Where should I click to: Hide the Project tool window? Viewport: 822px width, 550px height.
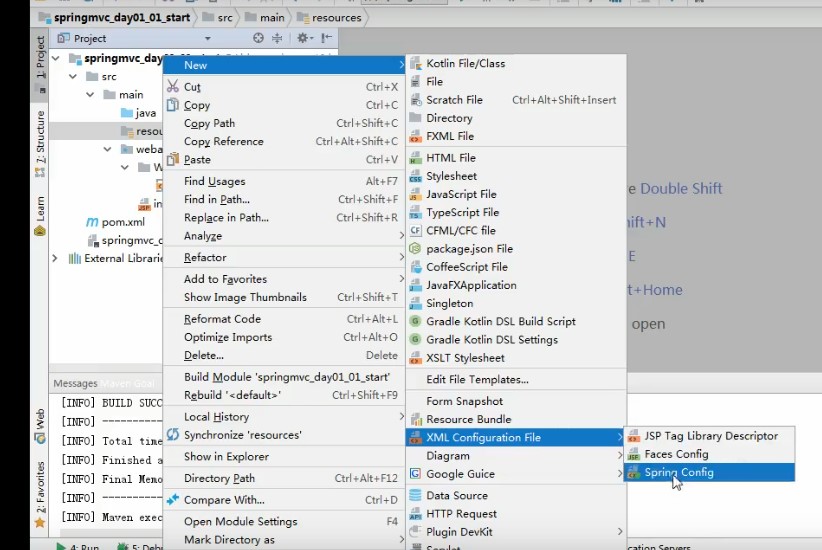pos(327,38)
